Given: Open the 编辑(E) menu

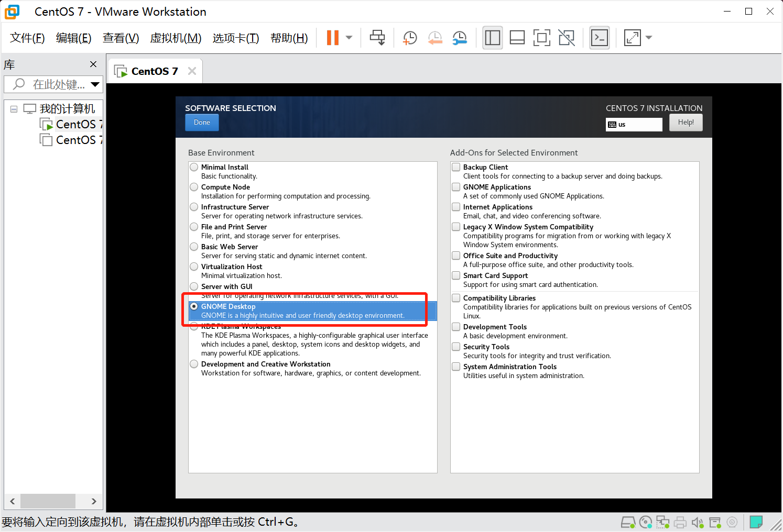Looking at the screenshot, I should (x=73, y=38).
